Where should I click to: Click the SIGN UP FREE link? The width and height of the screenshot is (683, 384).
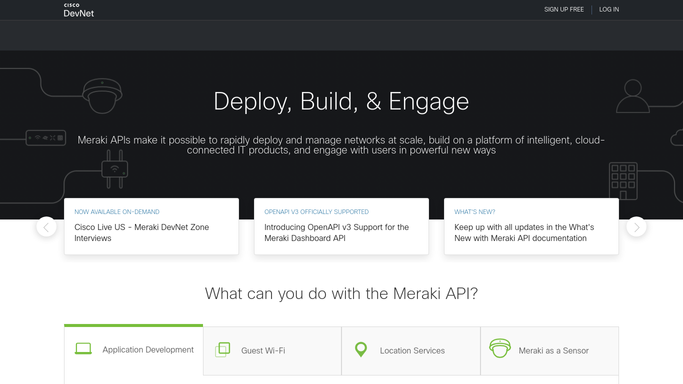click(x=564, y=10)
